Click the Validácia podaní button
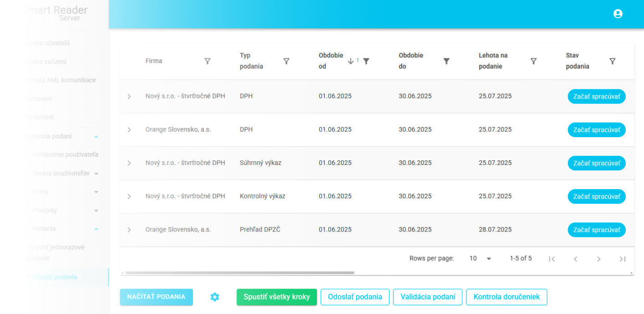 (x=428, y=297)
